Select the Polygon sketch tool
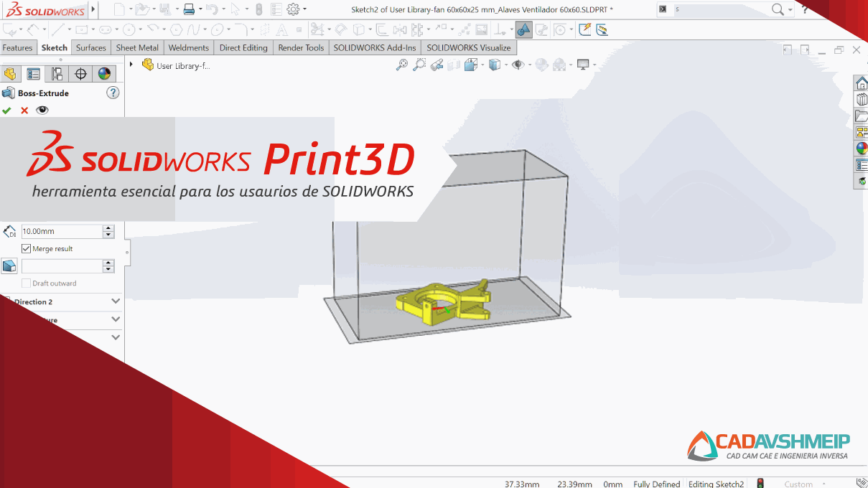868x488 pixels. pos(176,29)
